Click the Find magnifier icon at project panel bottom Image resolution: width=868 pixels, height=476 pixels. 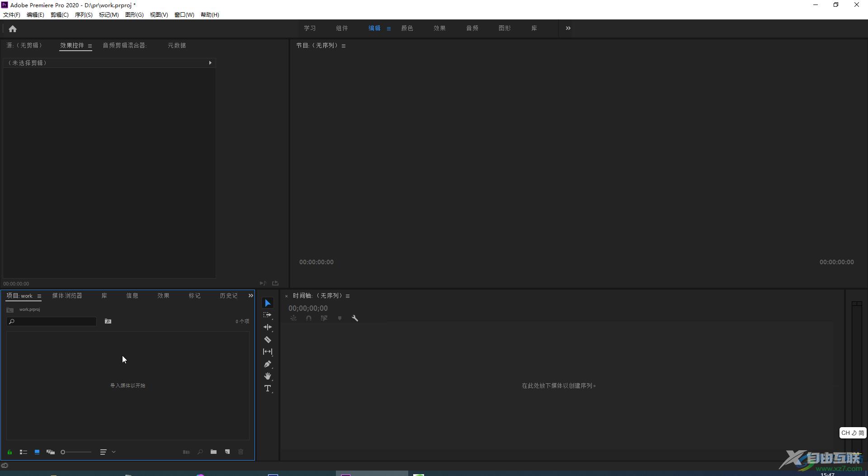[x=200, y=452]
